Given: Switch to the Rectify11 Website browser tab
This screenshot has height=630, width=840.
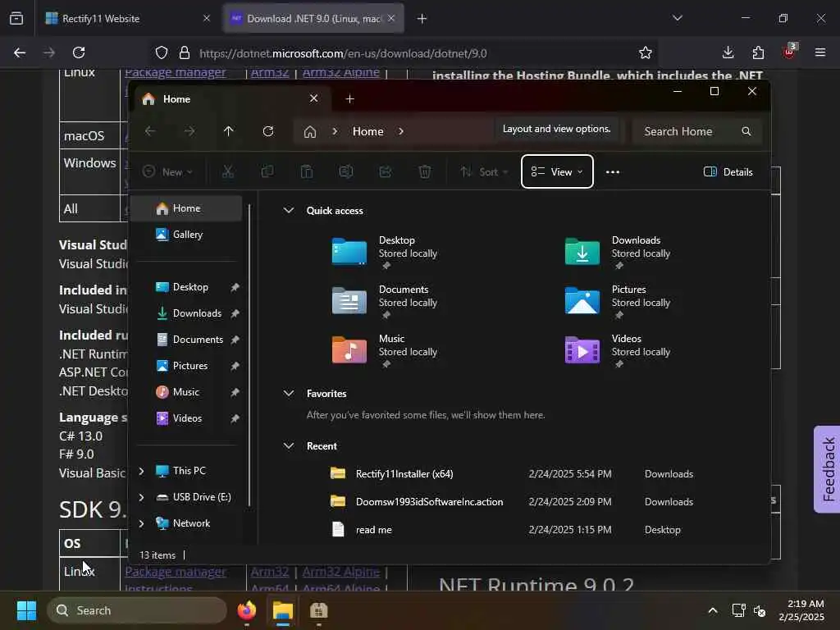Looking at the screenshot, I should [x=129, y=18].
